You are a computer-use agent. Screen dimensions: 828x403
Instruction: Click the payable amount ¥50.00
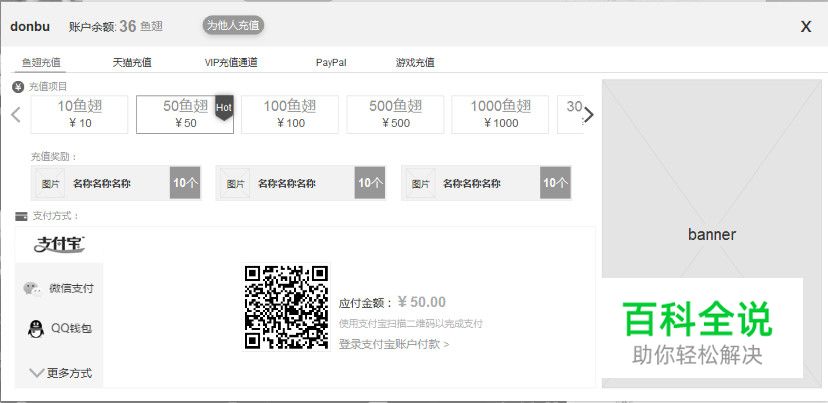point(421,302)
